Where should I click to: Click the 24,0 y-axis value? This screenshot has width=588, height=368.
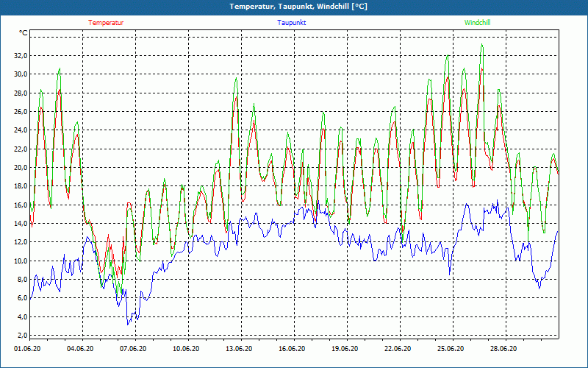(x=21, y=130)
